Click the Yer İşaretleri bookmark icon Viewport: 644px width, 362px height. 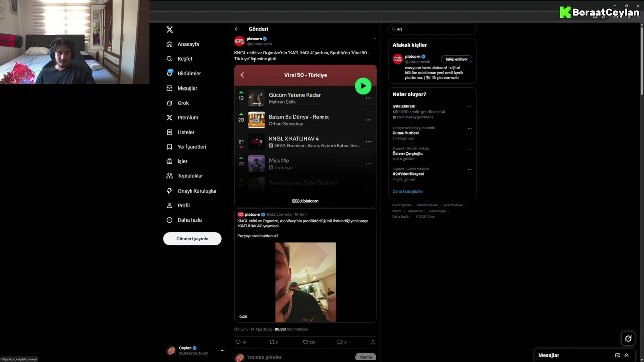[x=170, y=147]
